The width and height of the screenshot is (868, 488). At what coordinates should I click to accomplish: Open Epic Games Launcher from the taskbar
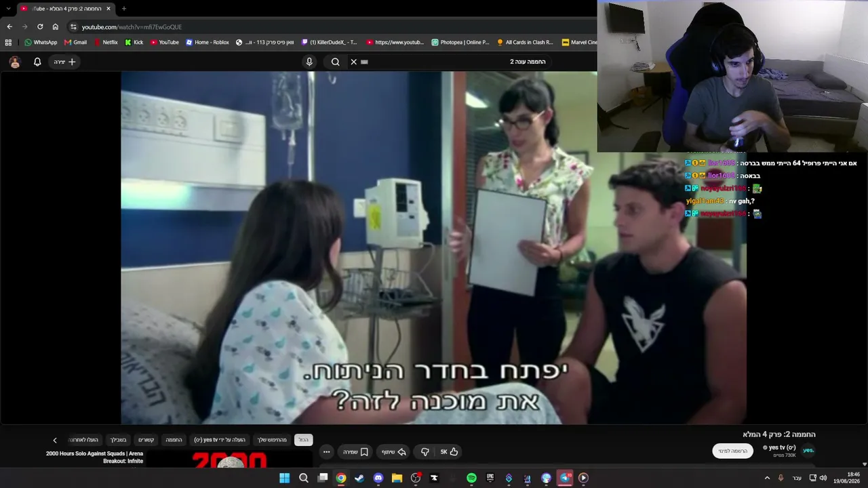pyautogui.click(x=490, y=478)
